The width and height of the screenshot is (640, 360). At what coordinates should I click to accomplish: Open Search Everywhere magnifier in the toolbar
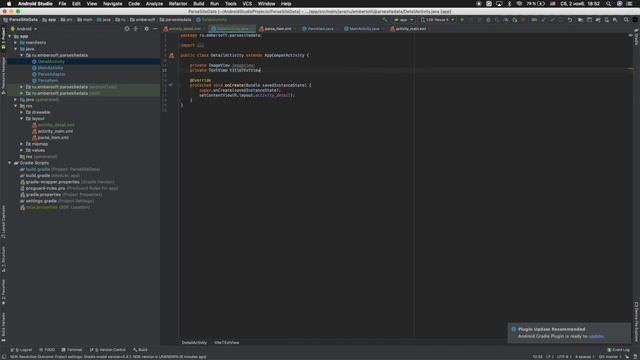626,20
